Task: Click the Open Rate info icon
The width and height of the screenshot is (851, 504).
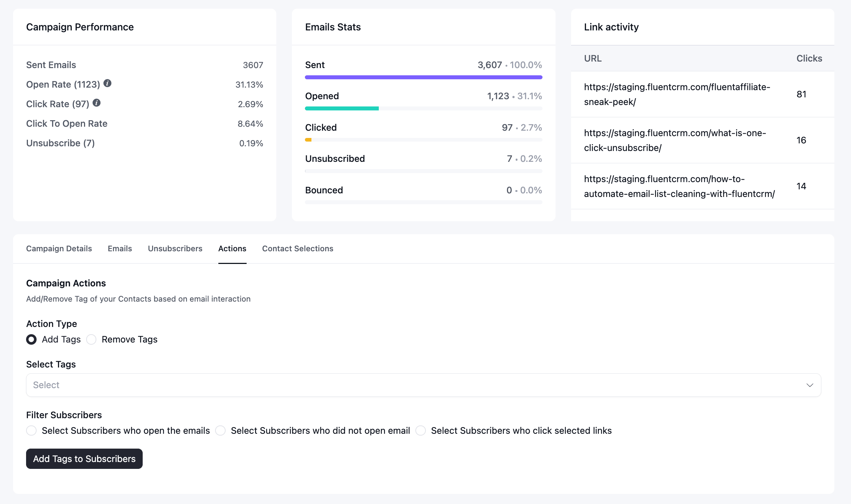Action: [x=108, y=83]
